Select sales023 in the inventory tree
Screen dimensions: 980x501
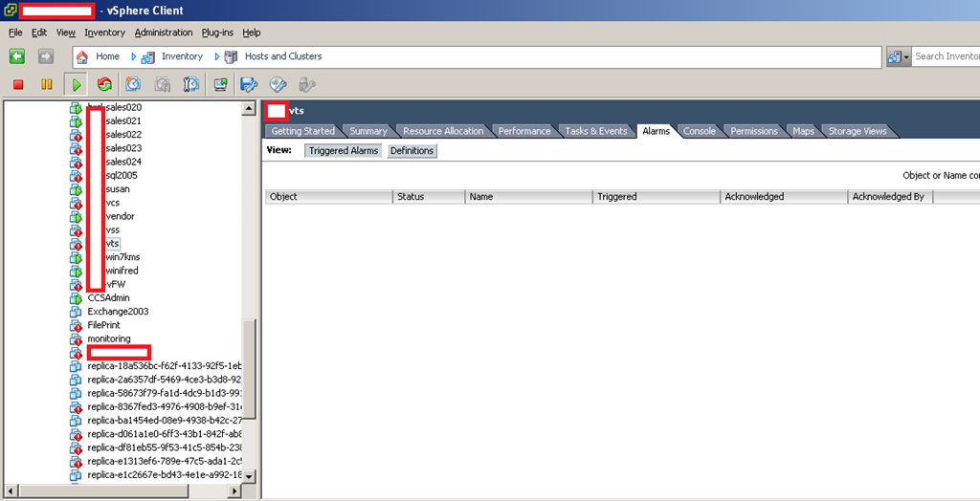(x=123, y=148)
